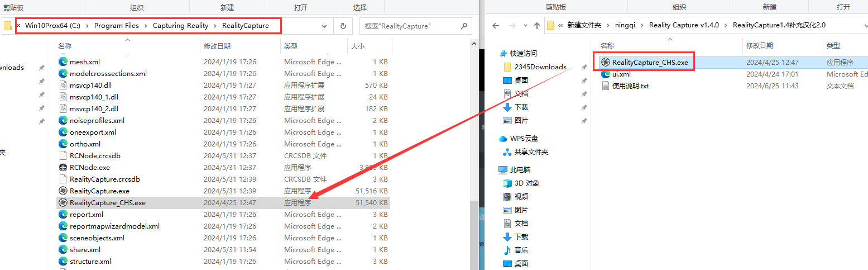Select msvcp140_1.dll file icon
This screenshot has height=270, width=868.
(63, 97)
